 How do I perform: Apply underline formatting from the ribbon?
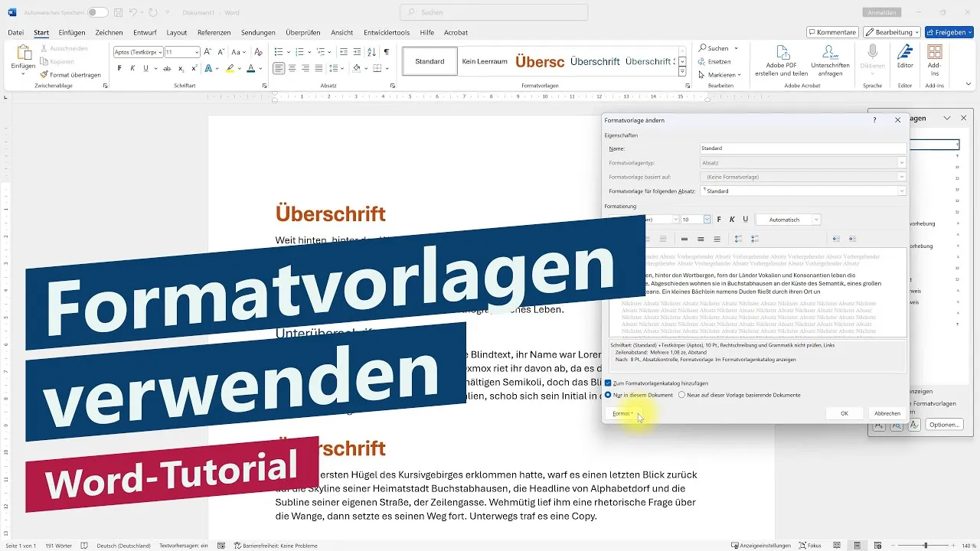tap(145, 67)
